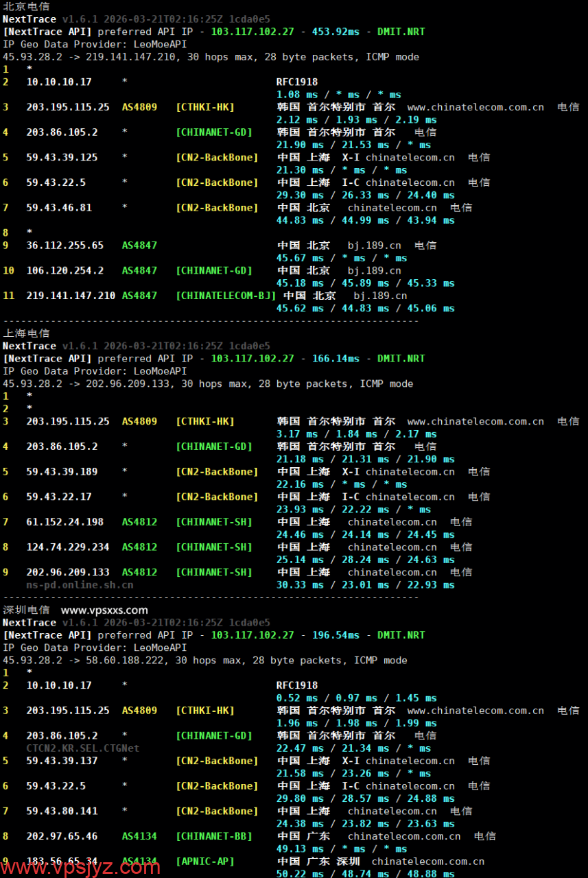Click AS4134 next to 202.97.65.46

point(139,836)
